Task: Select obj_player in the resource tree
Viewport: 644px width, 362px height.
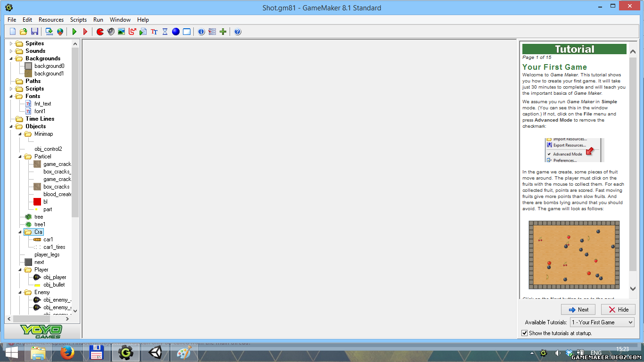Action: pyautogui.click(x=55, y=277)
